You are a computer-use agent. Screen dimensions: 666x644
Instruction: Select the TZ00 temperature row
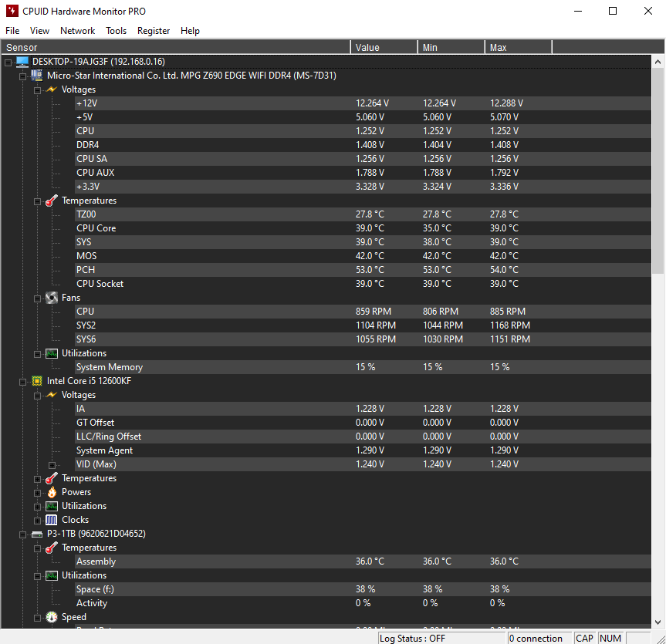pyautogui.click(x=363, y=214)
